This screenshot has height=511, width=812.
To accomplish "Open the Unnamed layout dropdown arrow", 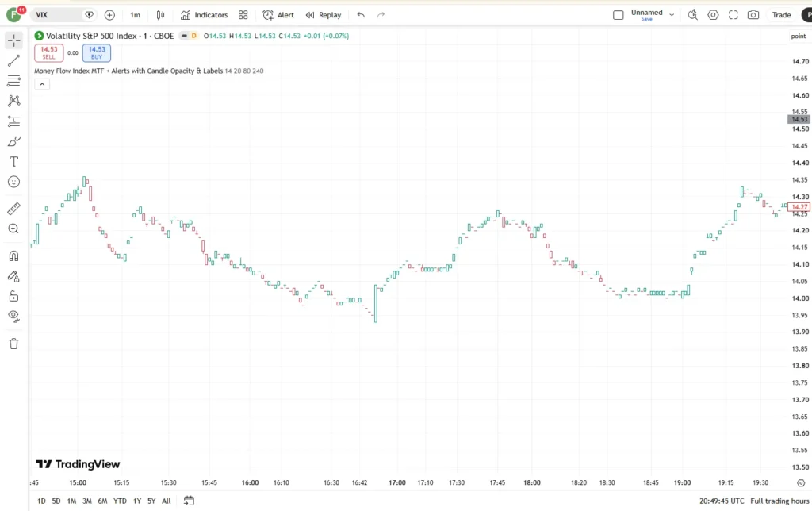I will click(672, 15).
